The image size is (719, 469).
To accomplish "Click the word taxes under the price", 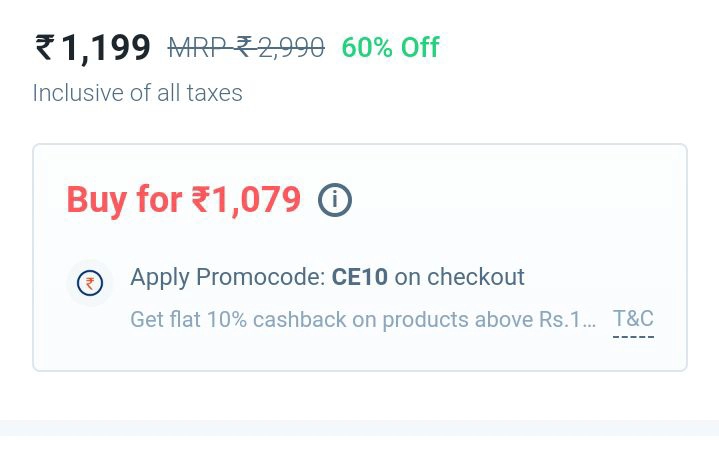I will [213, 93].
